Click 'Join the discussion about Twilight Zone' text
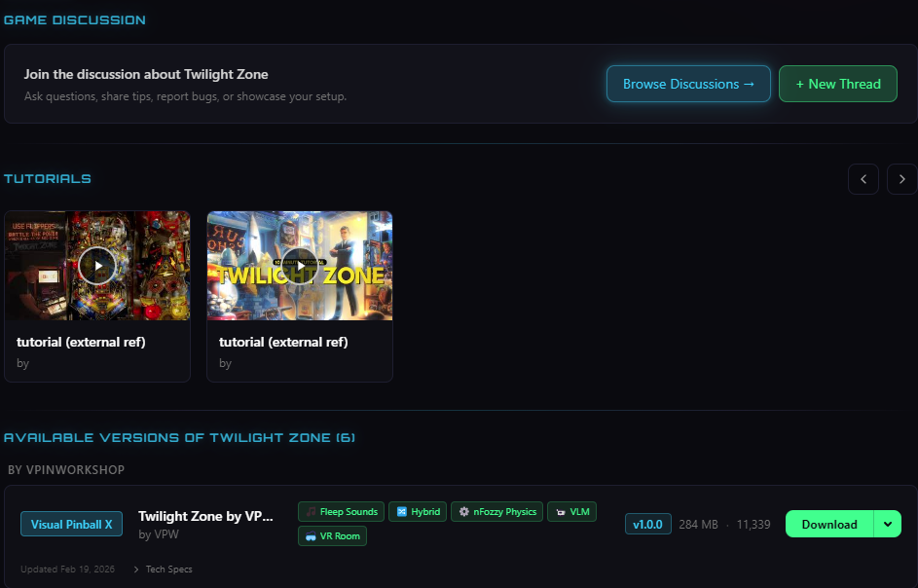918x588 pixels. click(146, 74)
